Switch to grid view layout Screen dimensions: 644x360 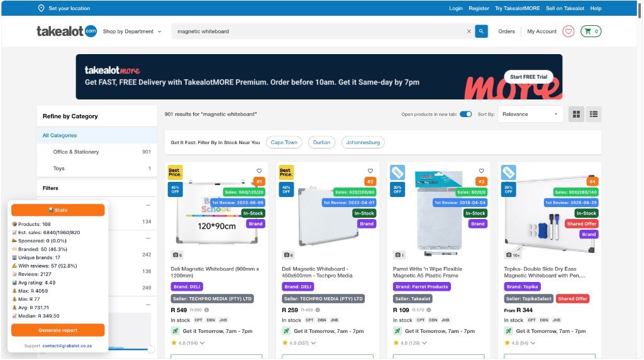coord(577,115)
